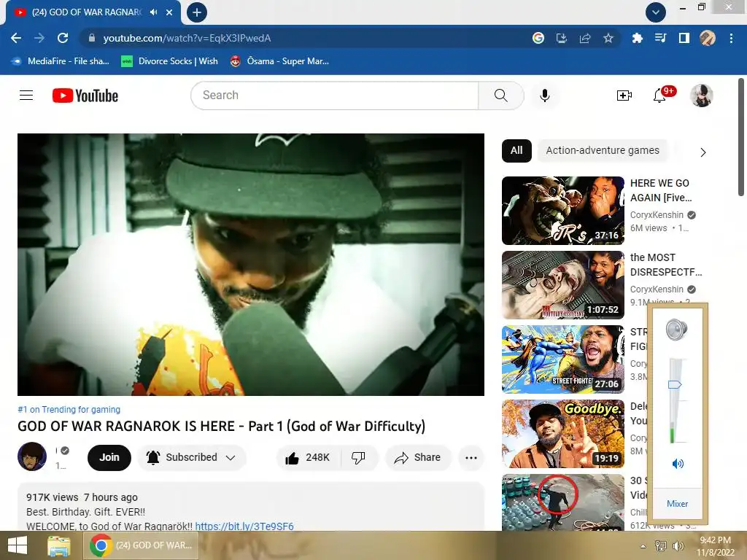The image size is (747, 560).
Task: Open the YouTube account avatar menu
Action: [x=701, y=96]
